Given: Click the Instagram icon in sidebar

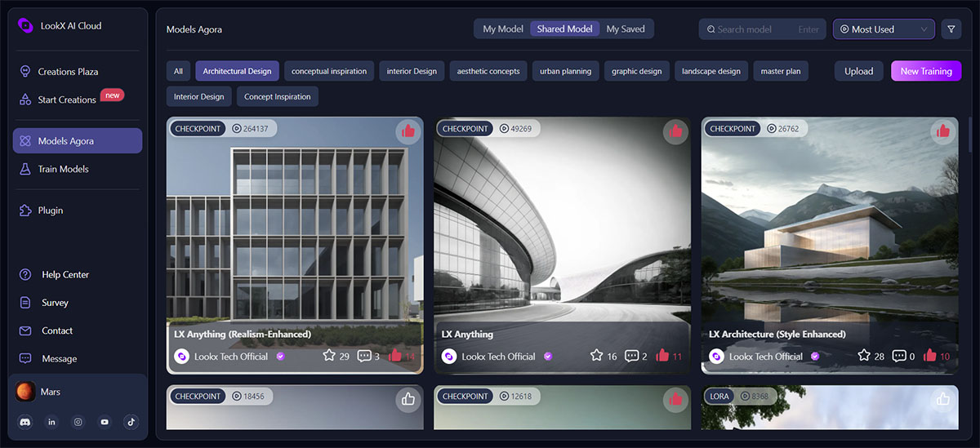Looking at the screenshot, I should (x=78, y=422).
